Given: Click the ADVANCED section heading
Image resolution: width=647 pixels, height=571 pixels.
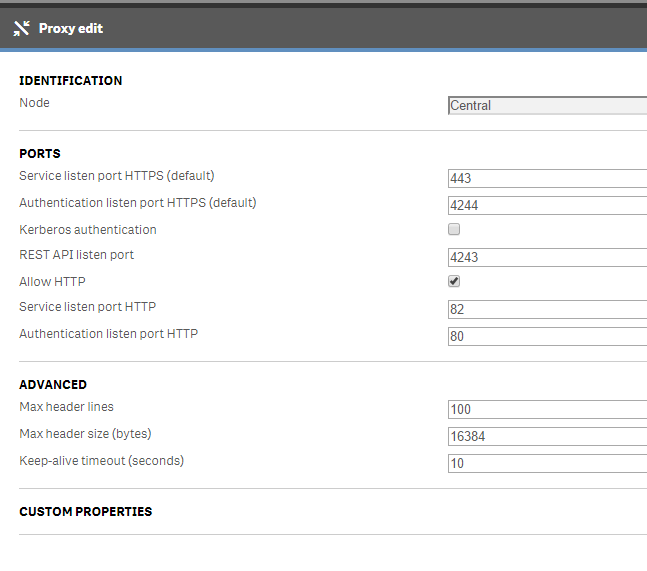Looking at the screenshot, I should (x=53, y=385).
